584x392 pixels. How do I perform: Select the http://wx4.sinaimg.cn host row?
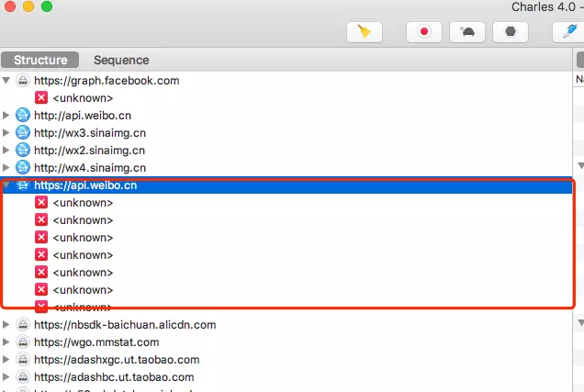286,168
